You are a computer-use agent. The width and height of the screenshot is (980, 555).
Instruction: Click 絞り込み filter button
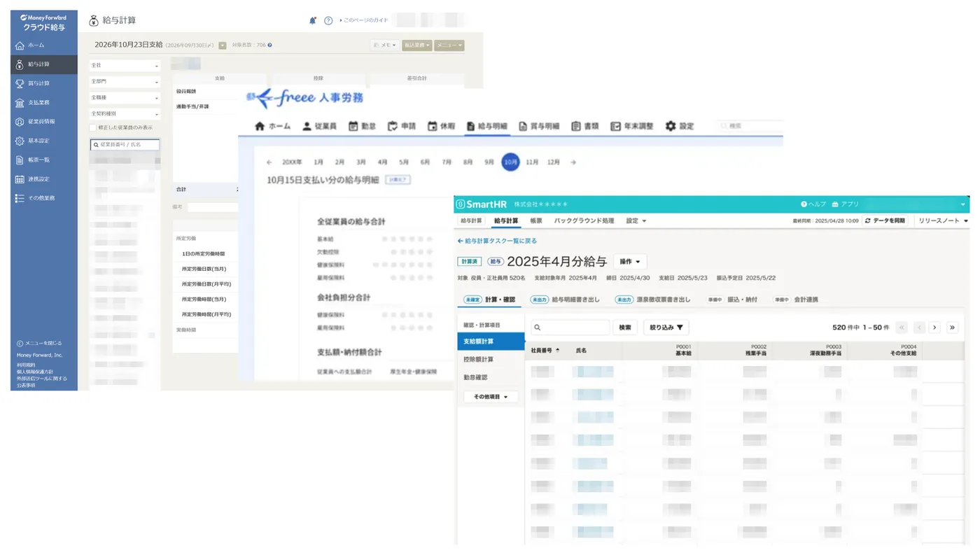(x=666, y=328)
